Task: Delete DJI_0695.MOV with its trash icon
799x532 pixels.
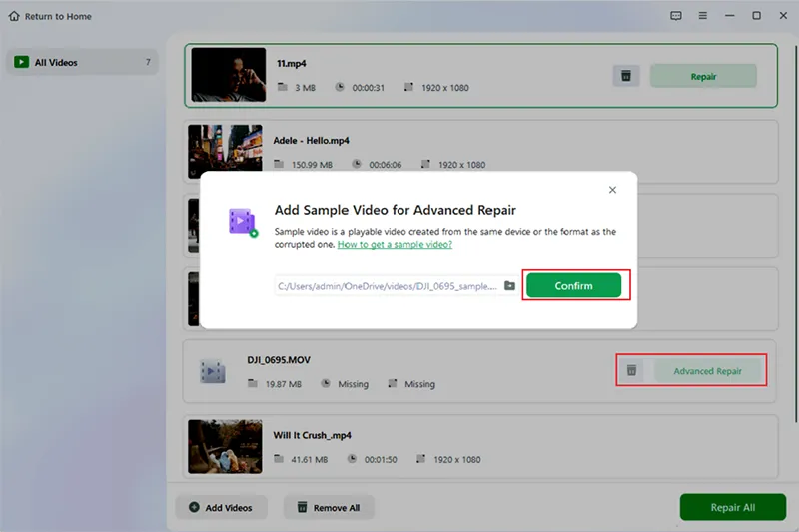Action: pos(631,370)
